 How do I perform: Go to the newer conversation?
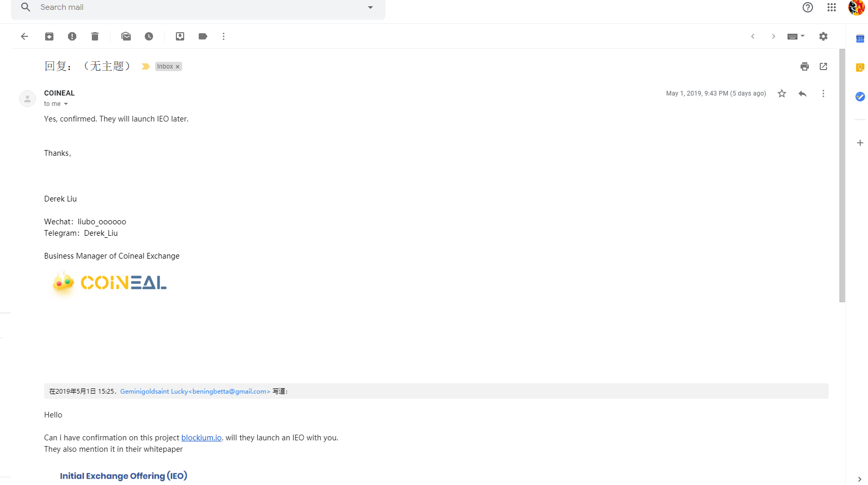[x=753, y=36]
